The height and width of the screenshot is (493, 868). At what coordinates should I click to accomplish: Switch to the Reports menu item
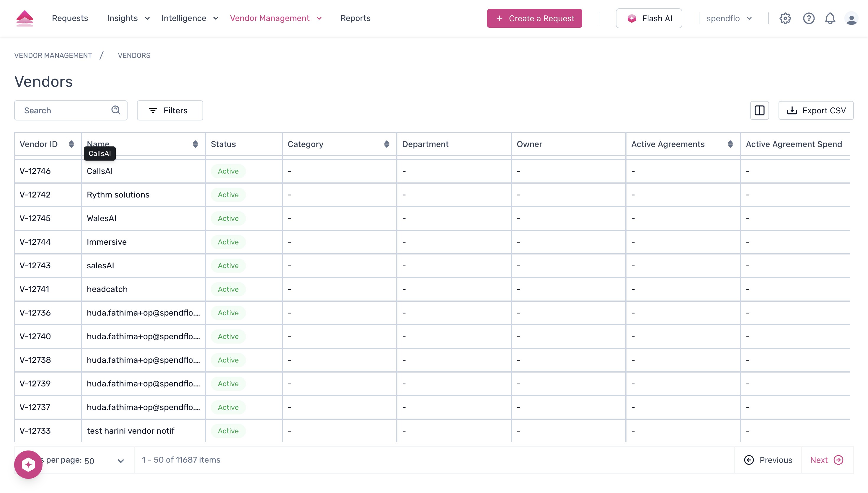coord(355,18)
